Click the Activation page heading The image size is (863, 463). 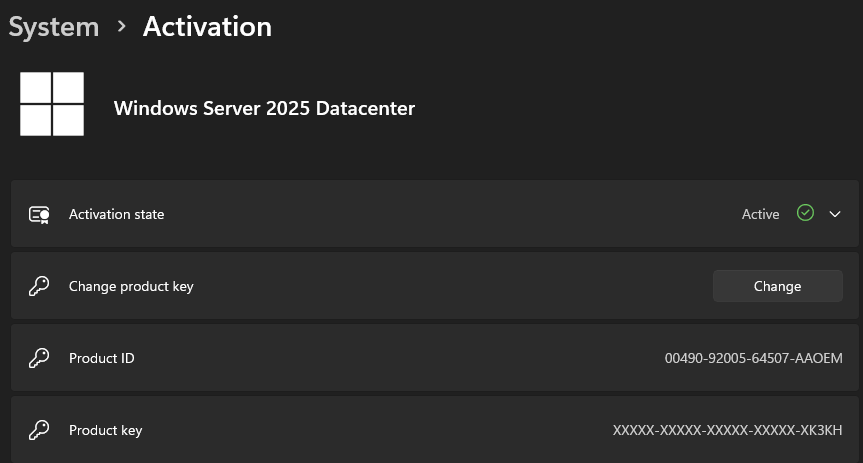(207, 26)
